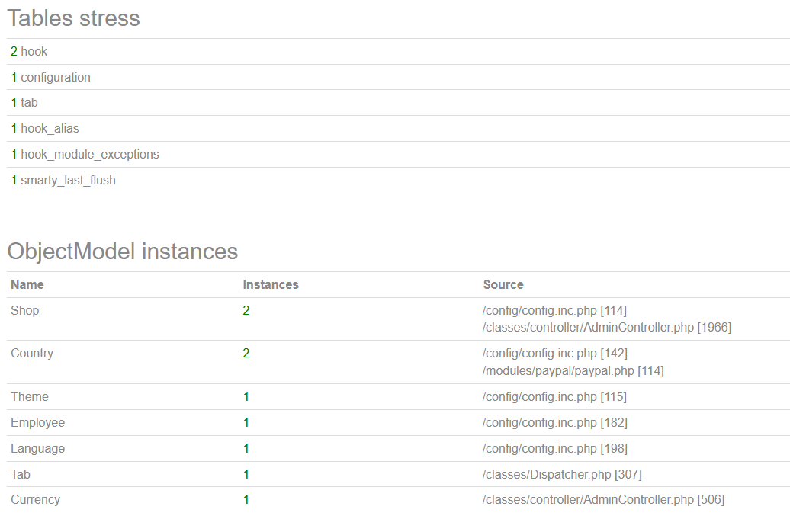Select the 'Shop' row name

(x=25, y=311)
